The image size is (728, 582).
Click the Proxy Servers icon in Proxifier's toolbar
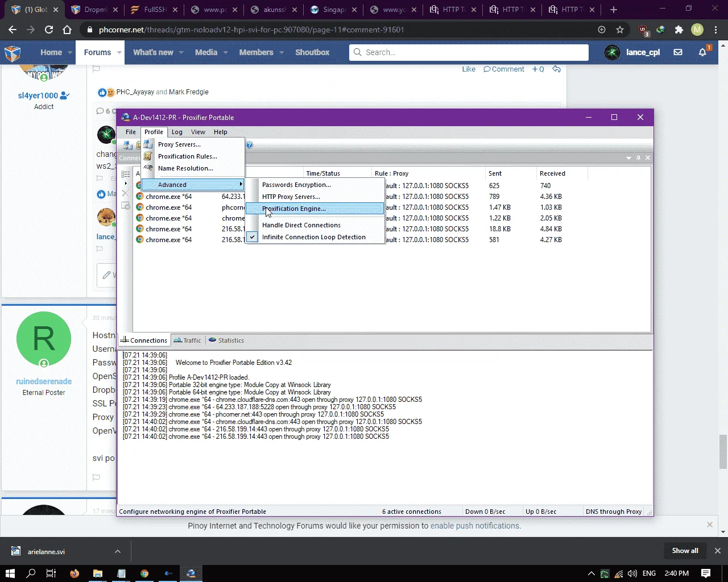pyautogui.click(x=128, y=145)
